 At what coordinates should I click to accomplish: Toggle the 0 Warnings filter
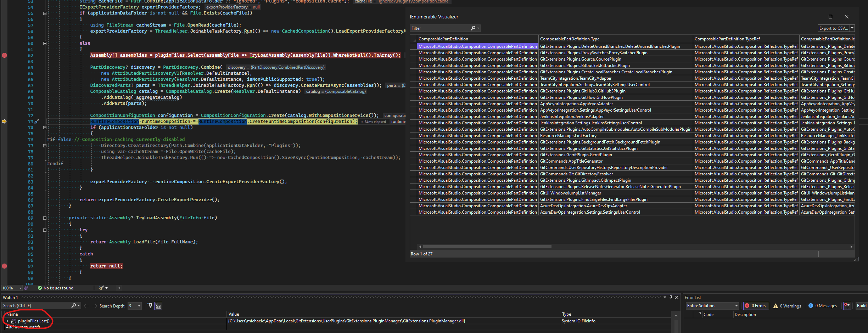787,305
